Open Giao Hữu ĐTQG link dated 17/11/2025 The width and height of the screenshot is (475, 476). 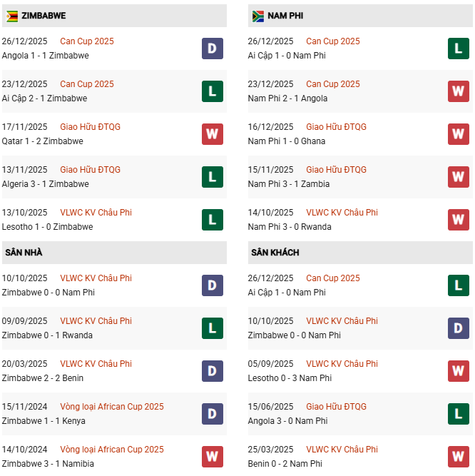coord(90,127)
